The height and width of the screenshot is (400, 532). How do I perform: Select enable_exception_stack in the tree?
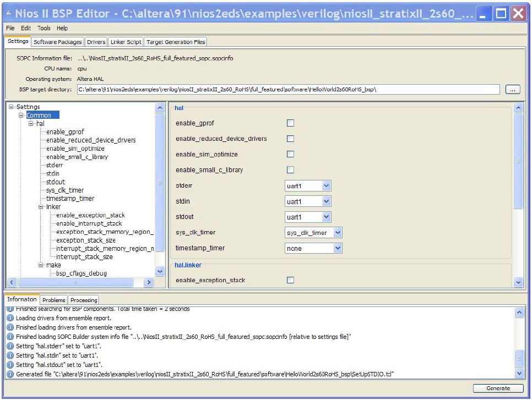point(90,215)
